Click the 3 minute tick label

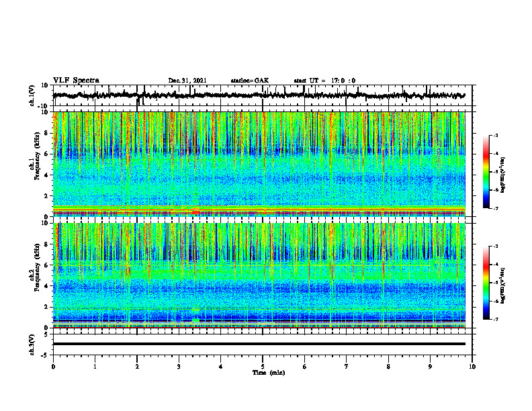pyautogui.click(x=179, y=367)
